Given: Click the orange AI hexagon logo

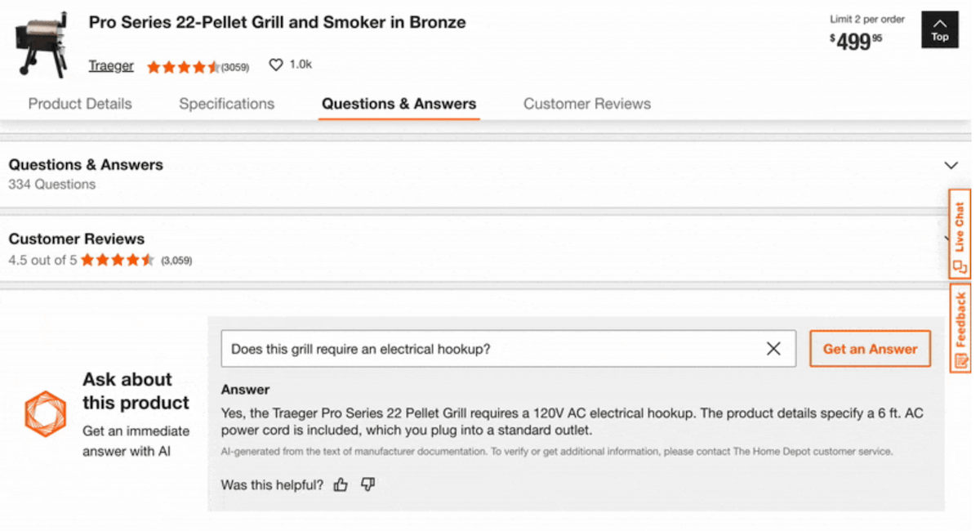Looking at the screenshot, I should [45, 413].
